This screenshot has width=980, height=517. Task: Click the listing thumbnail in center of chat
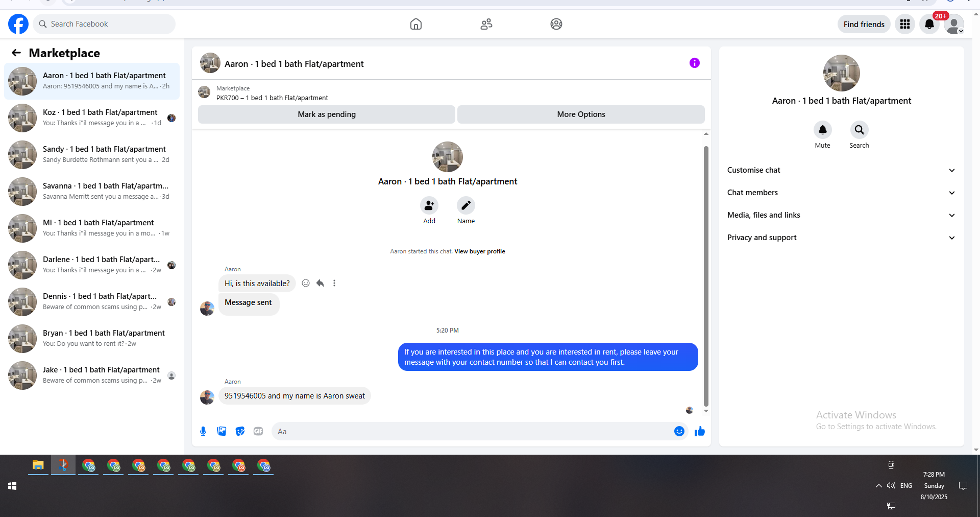tap(448, 157)
